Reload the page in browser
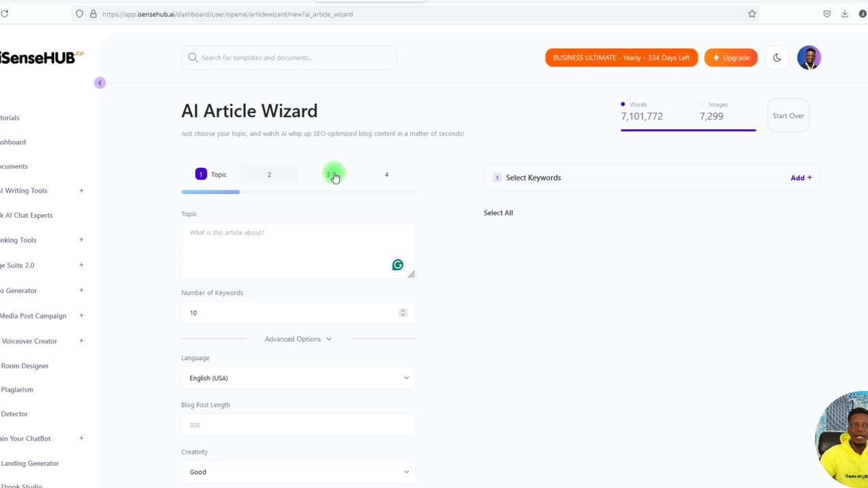Image resolution: width=868 pixels, height=488 pixels. (4, 14)
